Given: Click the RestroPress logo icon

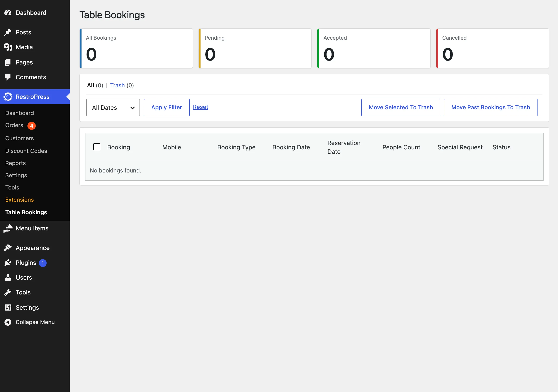Looking at the screenshot, I should (8, 97).
